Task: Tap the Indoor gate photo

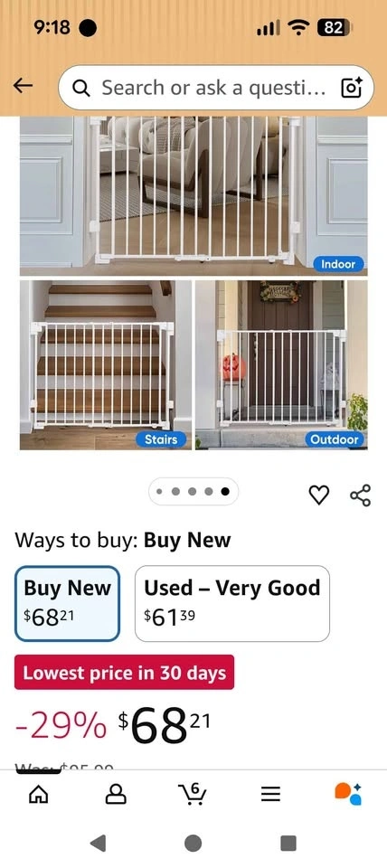Action: pos(193,196)
